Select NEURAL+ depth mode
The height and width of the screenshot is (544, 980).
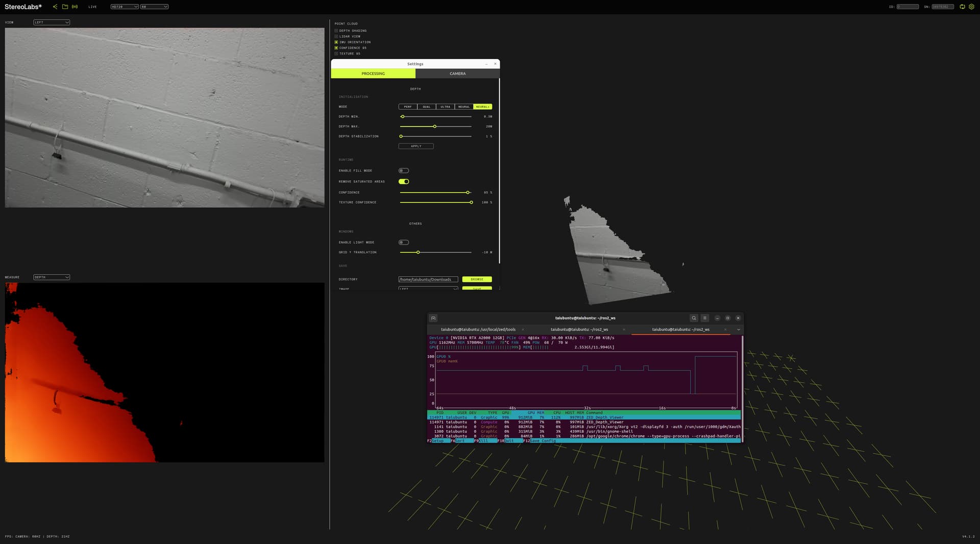[482, 107]
